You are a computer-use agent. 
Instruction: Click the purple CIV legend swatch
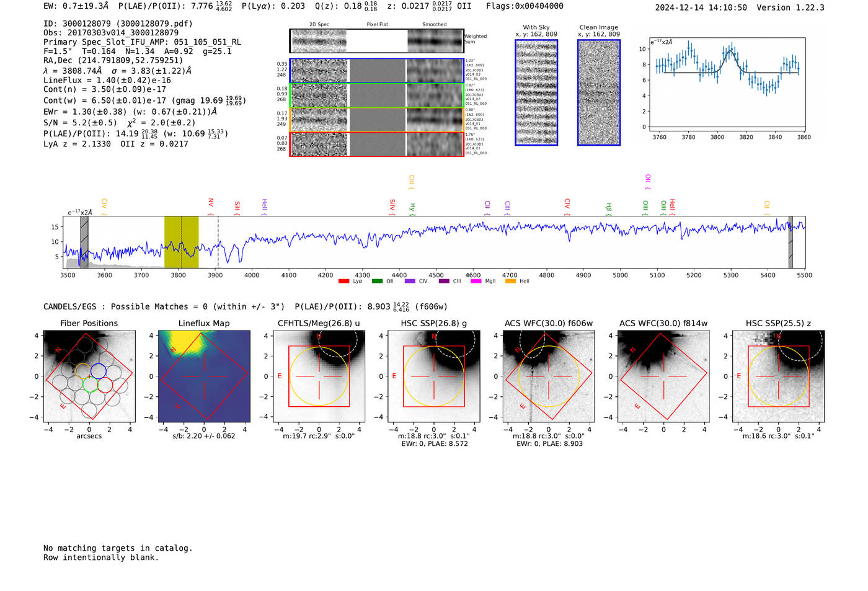410,282
